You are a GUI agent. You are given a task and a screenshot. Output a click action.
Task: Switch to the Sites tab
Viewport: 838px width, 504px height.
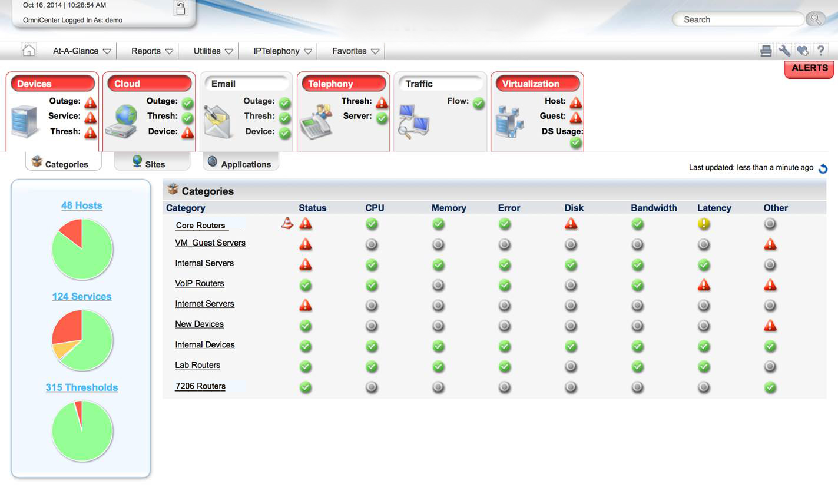pyautogui.click(x=152, y=163)
